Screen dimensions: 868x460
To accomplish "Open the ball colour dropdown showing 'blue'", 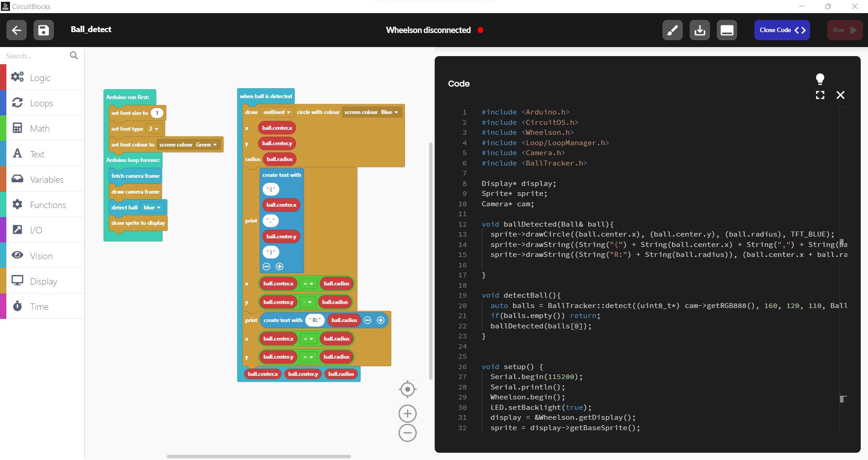I will coord(153,207).
